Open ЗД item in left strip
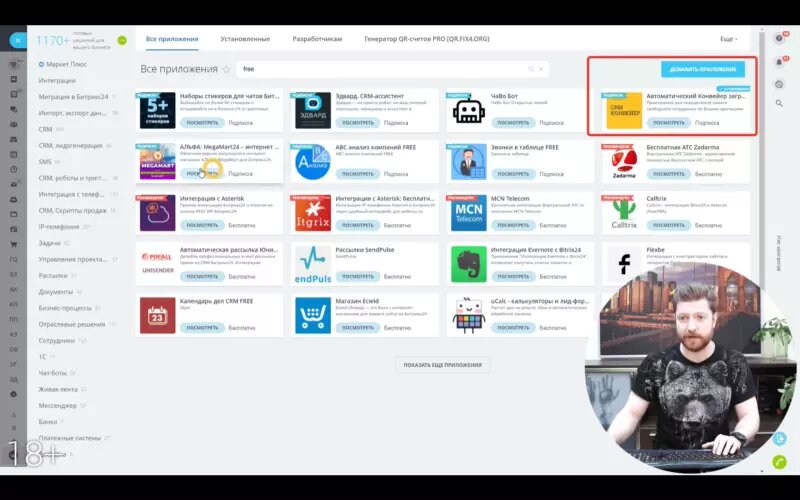Image resolution: width=800 pixels, height=500 pixels. [14, 380]
